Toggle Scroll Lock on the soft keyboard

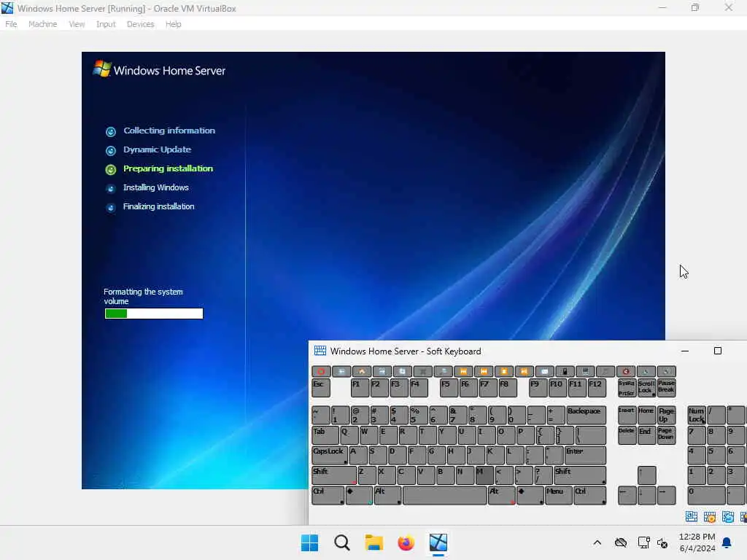(646, 388)
